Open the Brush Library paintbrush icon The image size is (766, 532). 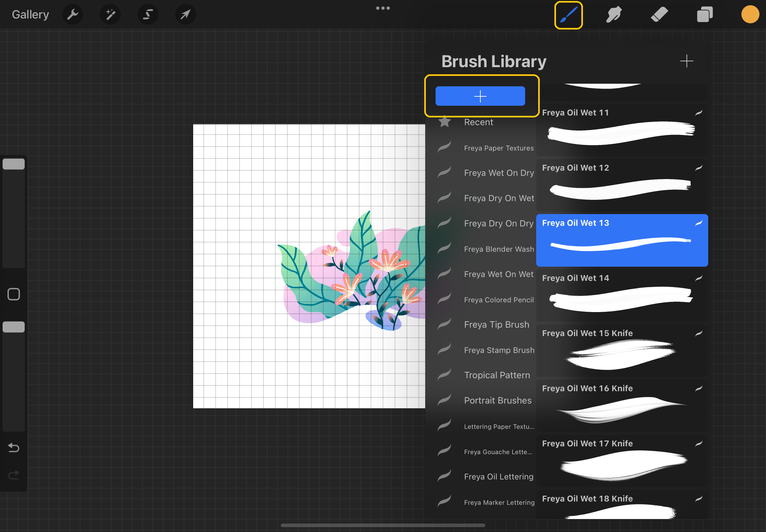click(568, 14)
